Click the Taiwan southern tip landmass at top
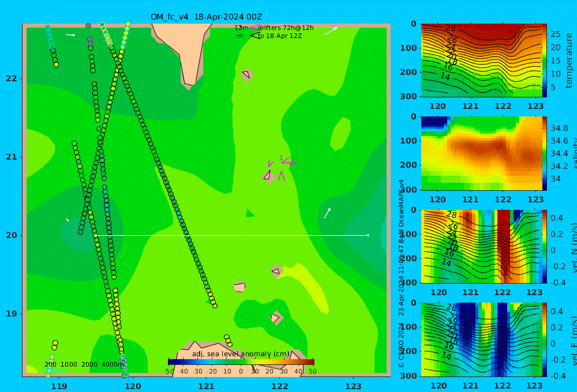577x392 pixels. pyautogui.click(x=188, y=51)
